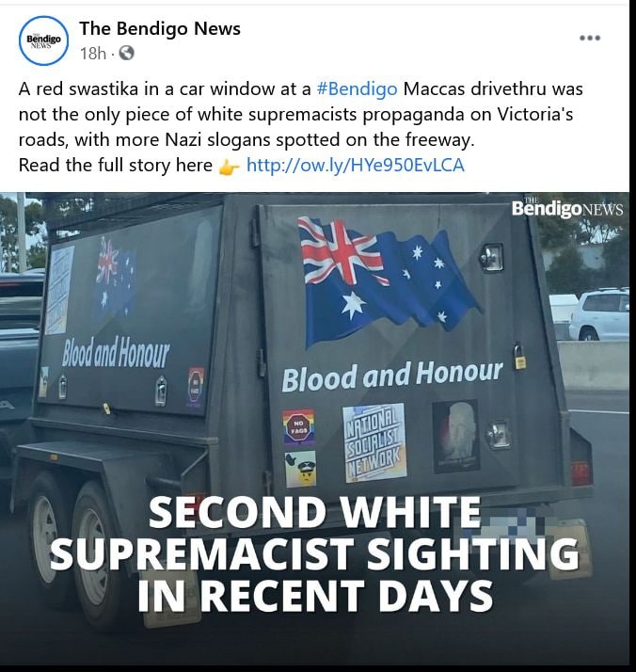Click the rear 'Blood and Honour' lettering
Screen dimensions: 636x672
click(x=392, y=376)
